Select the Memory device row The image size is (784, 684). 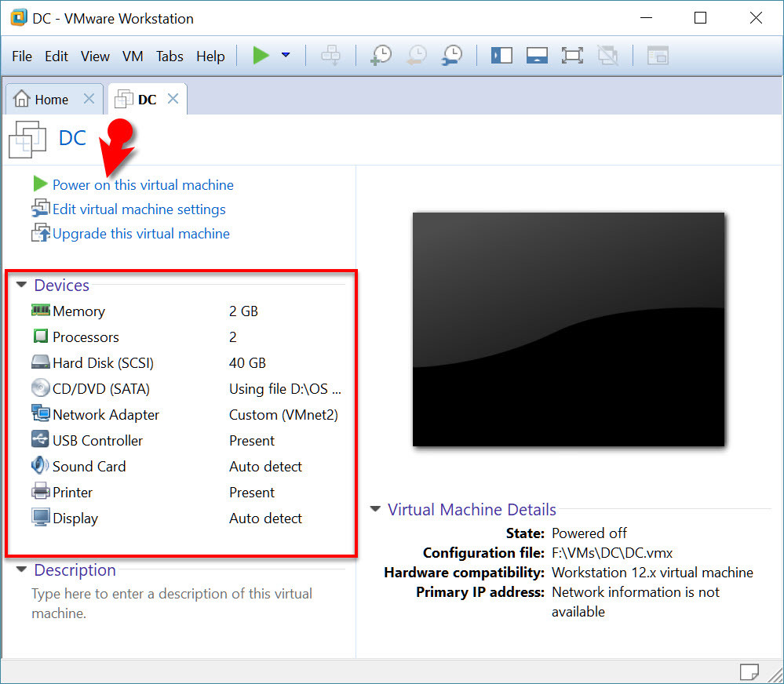point(188,311)
